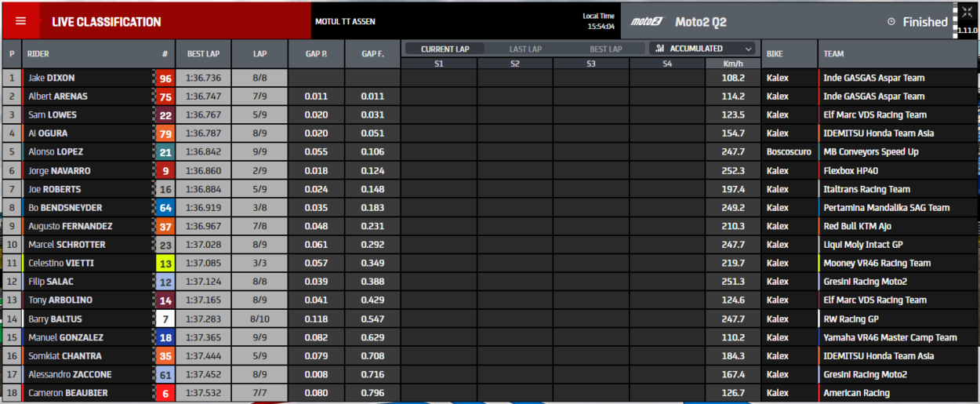Select rider Jorge NAVARRO
The image size is (980, 404).
click(59, 170)
